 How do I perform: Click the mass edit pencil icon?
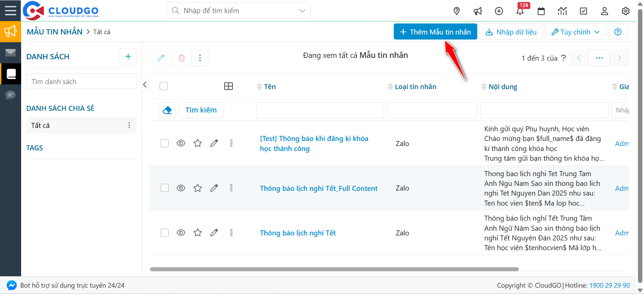[161, 58]
